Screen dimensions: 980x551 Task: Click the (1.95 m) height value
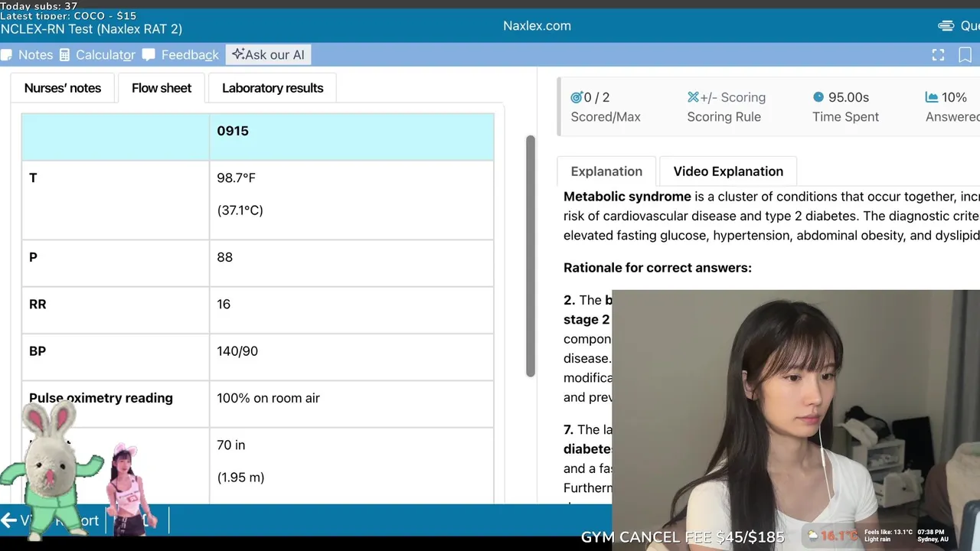[x=240, y=478]
